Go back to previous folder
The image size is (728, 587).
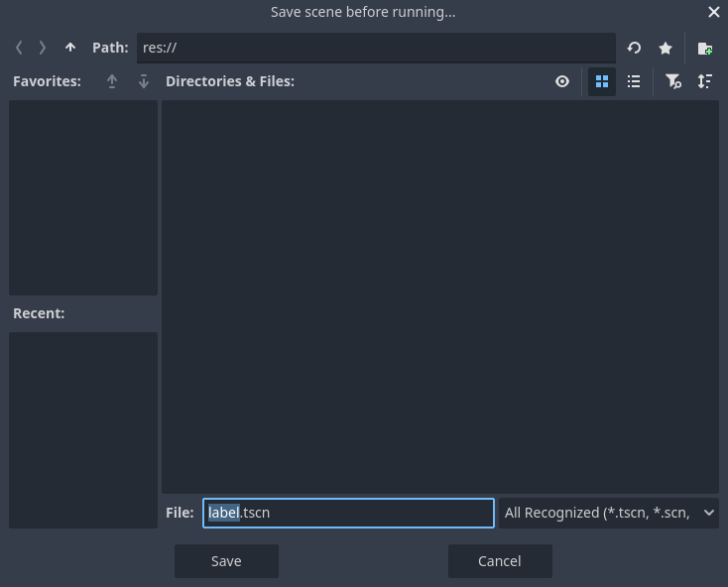(x=19, y=48)
